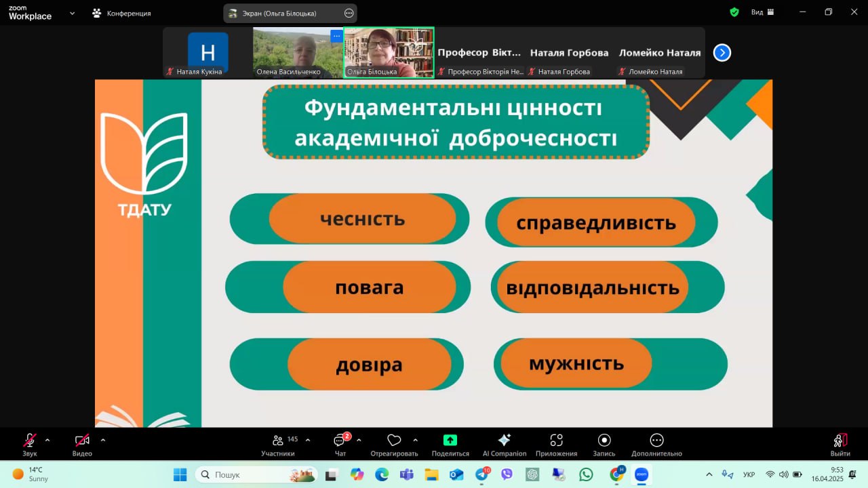Show hidden system tray icons
This screenshot has height=488, width=868.
point(709,474)
